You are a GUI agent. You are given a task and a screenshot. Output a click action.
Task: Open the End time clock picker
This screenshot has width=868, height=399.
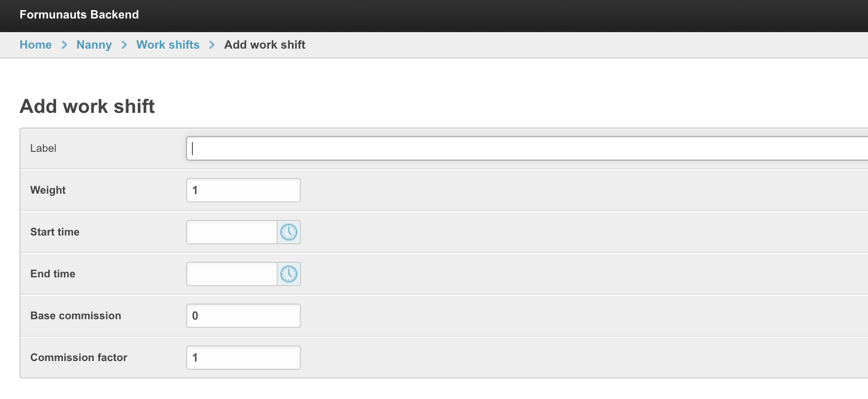point(289,274)
